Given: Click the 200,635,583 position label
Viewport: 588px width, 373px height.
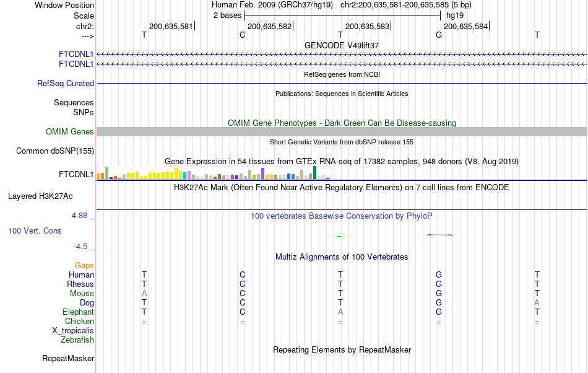Looking at the screenshot, I should pyautogui.click(x=367, y=26).
